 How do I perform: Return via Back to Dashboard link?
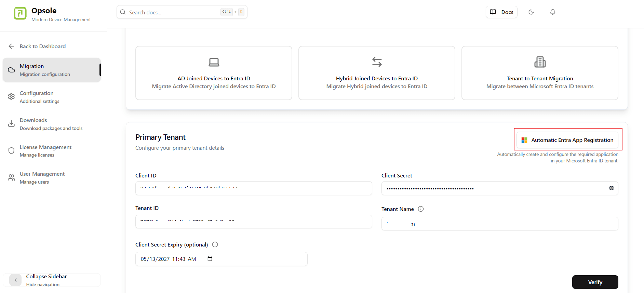(x=43, y=46)
